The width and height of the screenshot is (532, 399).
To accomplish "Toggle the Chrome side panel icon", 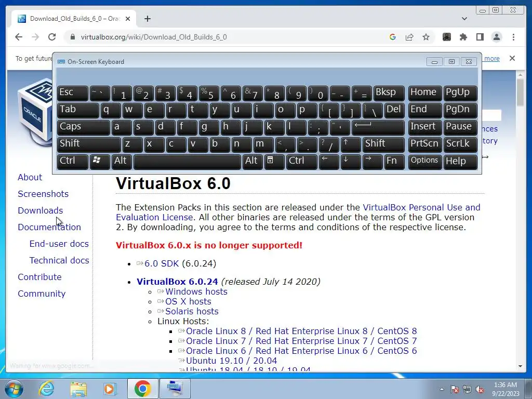I will tap(480, 37).
